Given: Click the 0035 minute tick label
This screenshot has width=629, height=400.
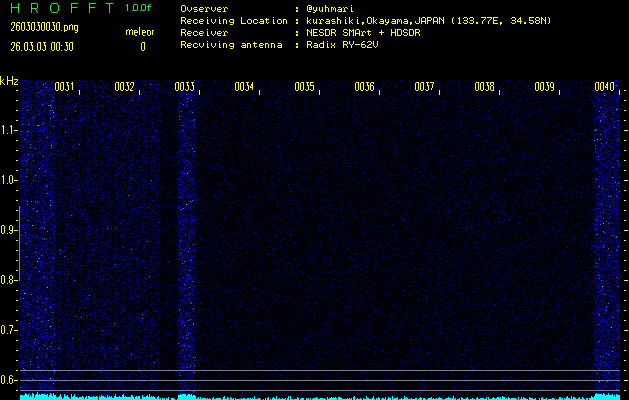Looking at the screenshot, I should [304, 87].
